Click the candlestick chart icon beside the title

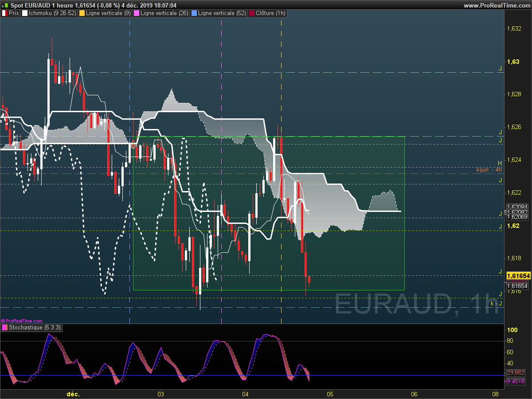pyautogui.click(x=5, y=5)
